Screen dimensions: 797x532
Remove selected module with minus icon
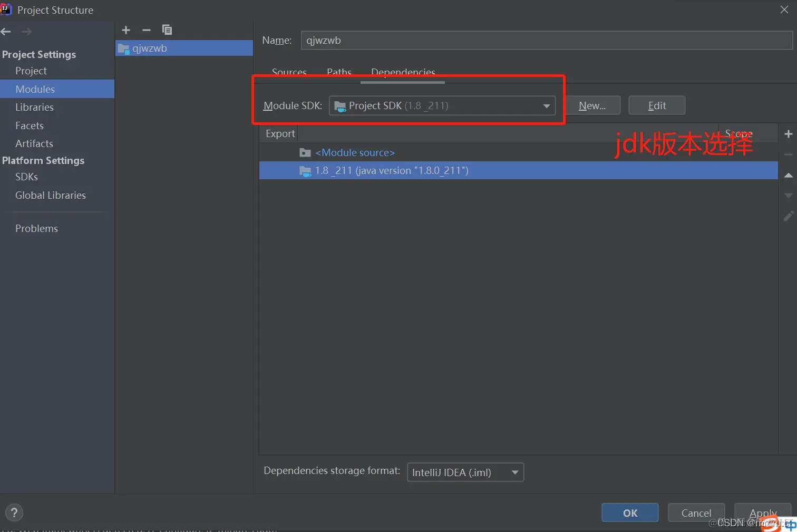click(147, 30)
